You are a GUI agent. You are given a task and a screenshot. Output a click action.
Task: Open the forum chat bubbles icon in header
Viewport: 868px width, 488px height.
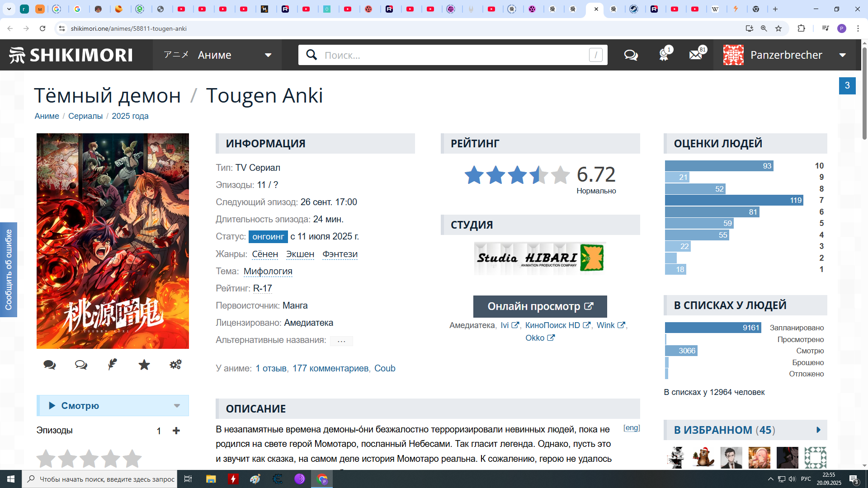point(631,55)
